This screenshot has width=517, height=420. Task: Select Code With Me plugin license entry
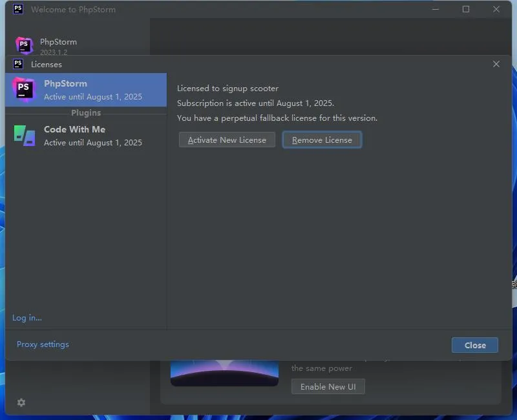click(86, 136)
